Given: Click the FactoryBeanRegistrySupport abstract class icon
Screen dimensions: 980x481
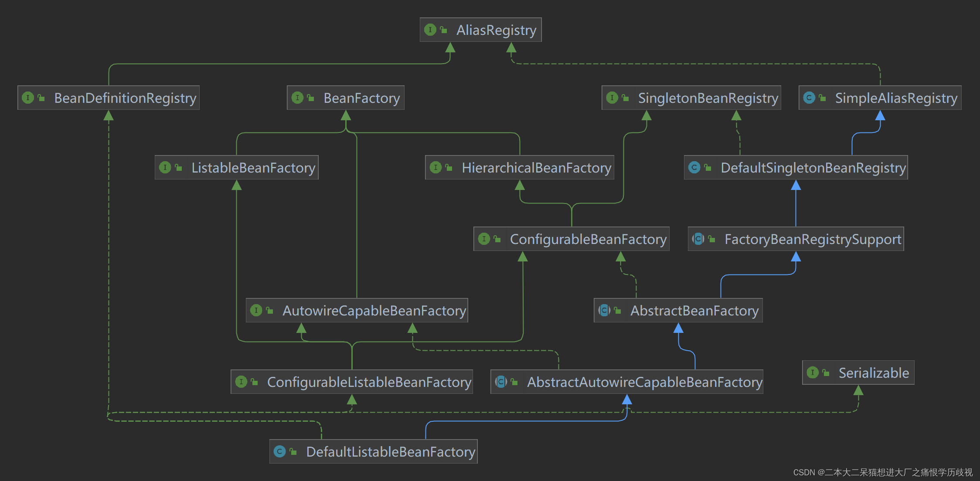Looking at the screenshot, I should 698,239.
